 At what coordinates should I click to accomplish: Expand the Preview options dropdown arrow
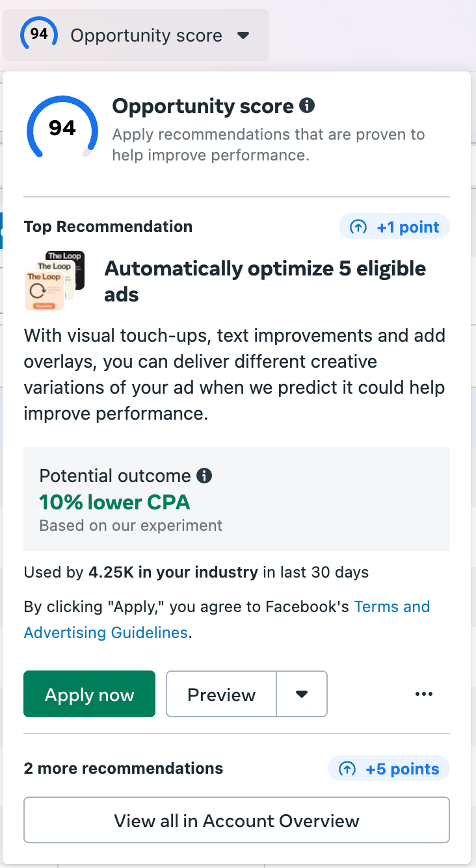[302, 694]
